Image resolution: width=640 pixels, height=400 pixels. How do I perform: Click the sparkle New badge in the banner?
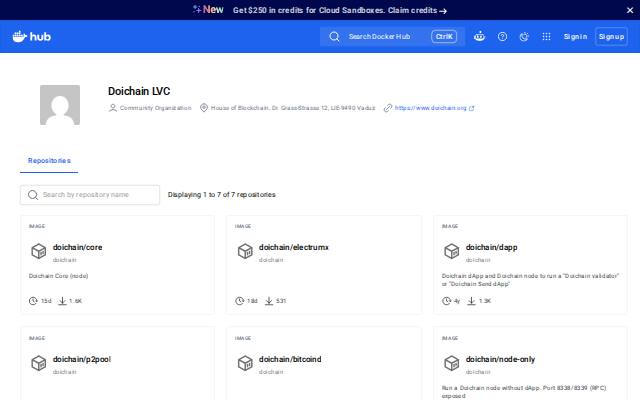coord(208,10)
